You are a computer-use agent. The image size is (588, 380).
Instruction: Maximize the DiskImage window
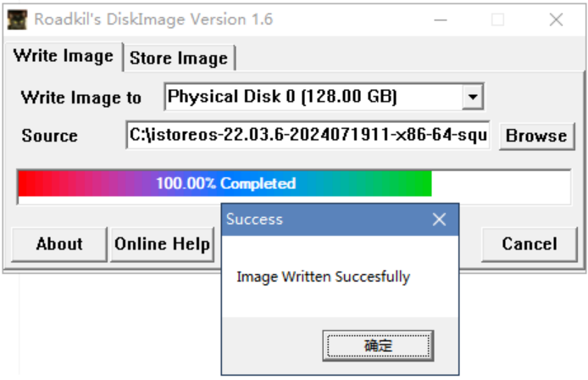pyautogui.click(x=497, y=20)
